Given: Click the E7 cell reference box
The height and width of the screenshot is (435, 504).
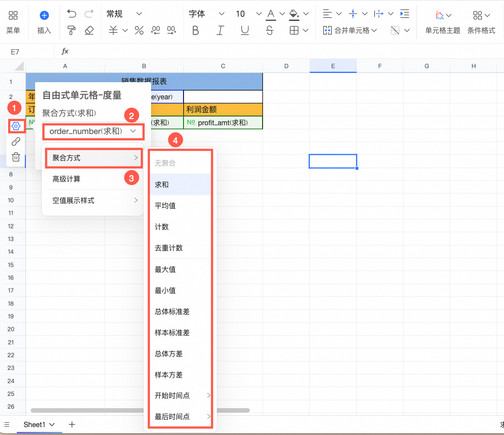Looking at the screenshot, I should tap(27, 51).
